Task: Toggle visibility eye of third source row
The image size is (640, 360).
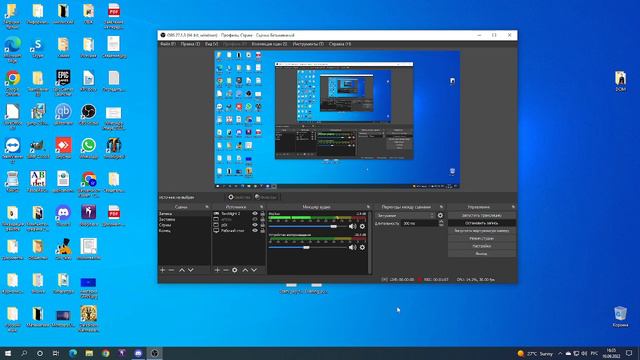Action: 255,225
